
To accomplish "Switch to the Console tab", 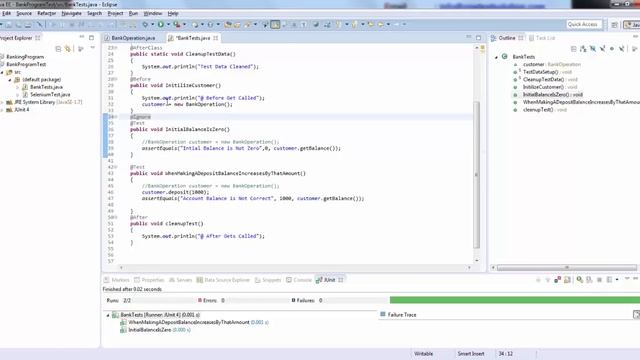I will coord(299,280).
